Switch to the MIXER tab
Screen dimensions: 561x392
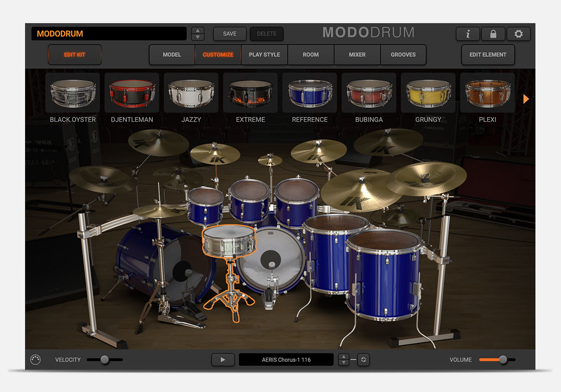pos(357,54)
